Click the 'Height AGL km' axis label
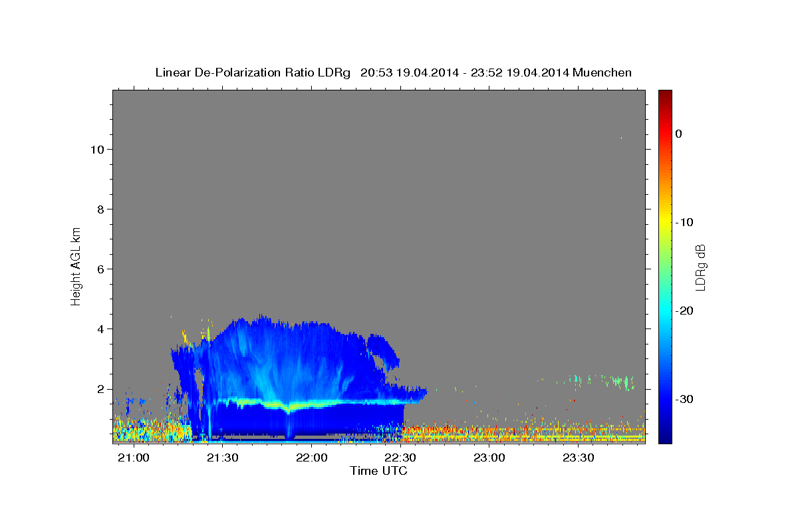Image resolution: width=798 pixels, height=532 pixels. pos(76,266)
